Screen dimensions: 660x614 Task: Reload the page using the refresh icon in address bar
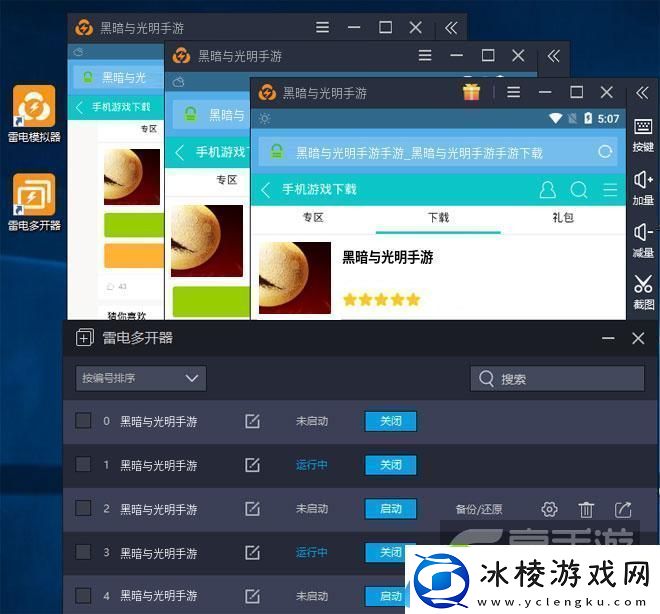click(605, 152)
